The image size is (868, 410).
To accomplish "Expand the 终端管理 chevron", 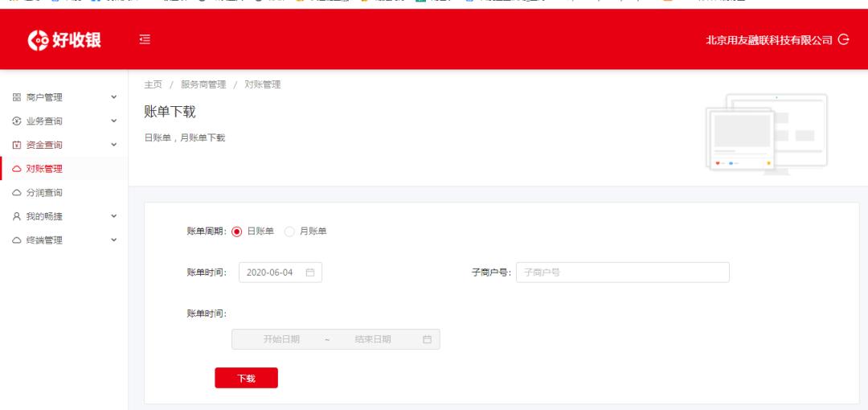I will 114,240.
